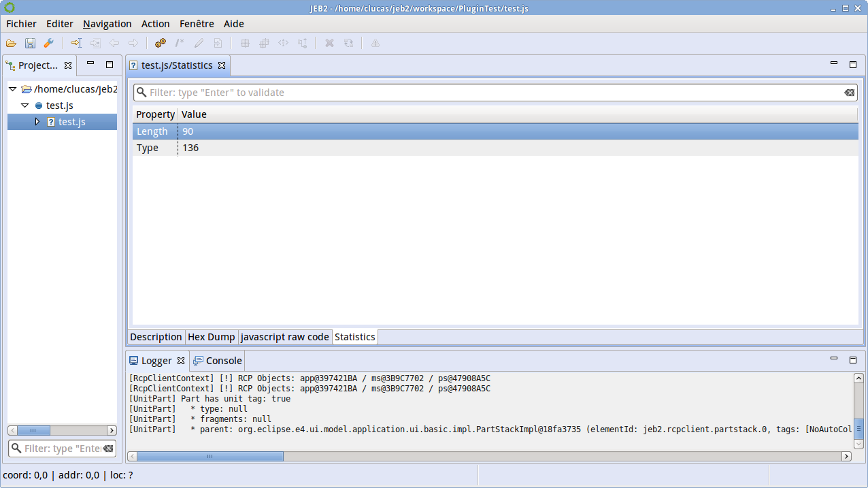Minimize the Statistics editor panel
Viewport: 868px width, 488px height.
834,64
